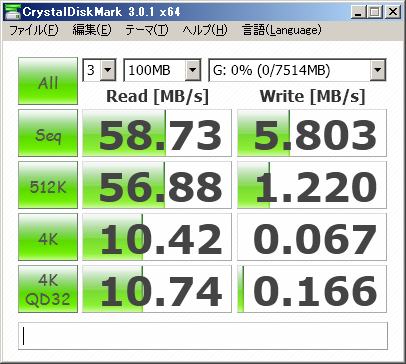Open the 編集(E) menu

(x=92, y=30)
